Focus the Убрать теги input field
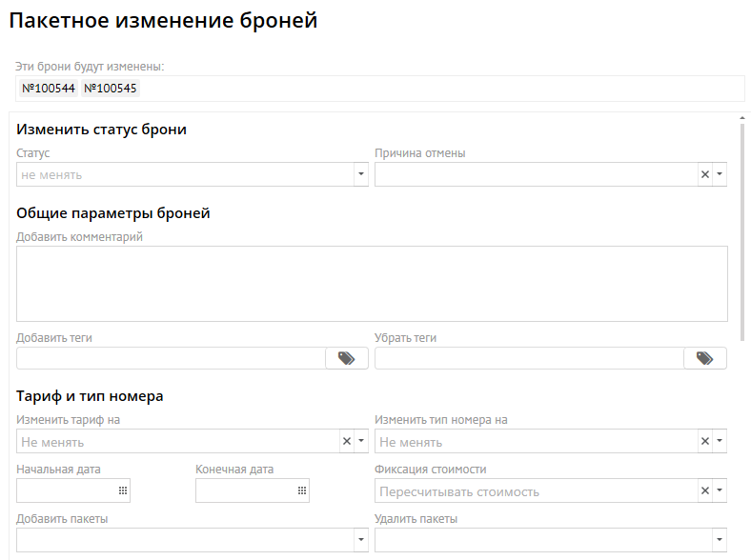This screenshot has height=560, width=751. pyautogui.click(x=529, y=358)
